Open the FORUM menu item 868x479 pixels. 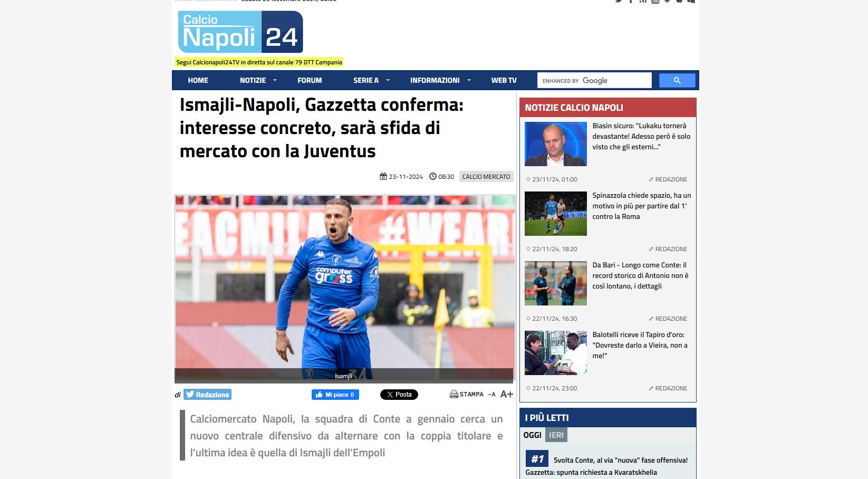(x=310, y=80)
